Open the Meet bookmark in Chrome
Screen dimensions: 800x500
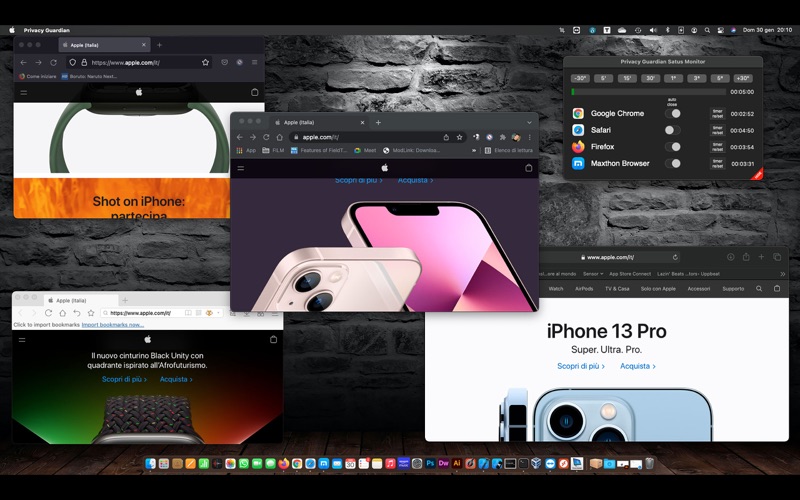(x=365, y=151)
